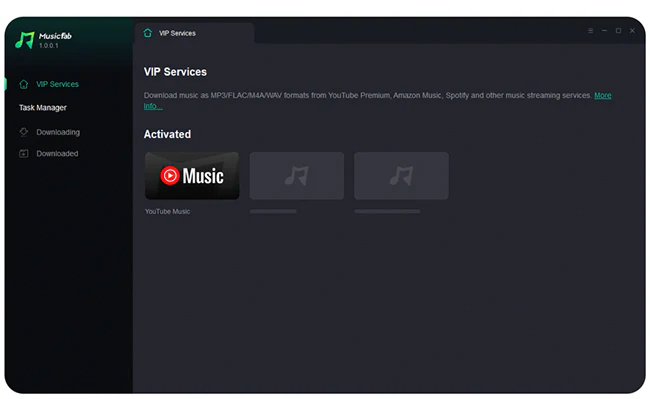Select the Task Manager heading
This screenshot has width=650, height=399.
(x=43, y=108)
